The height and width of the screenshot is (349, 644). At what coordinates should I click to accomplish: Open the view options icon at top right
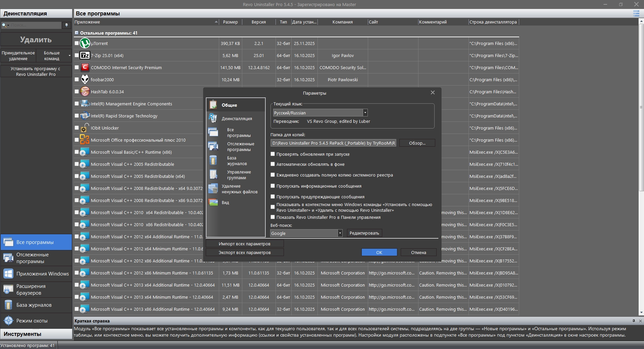(636, 13)
